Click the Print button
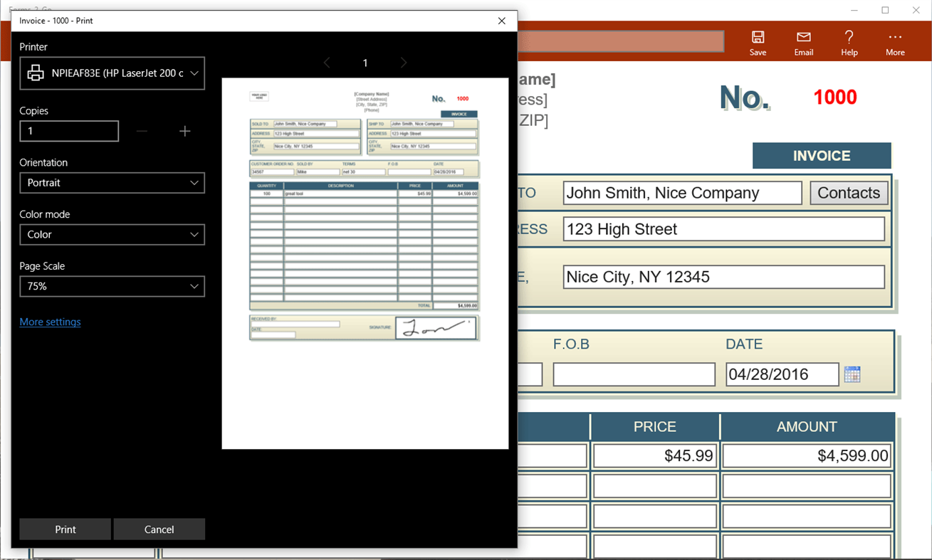The width and height of the screenshot is (932, 560). click(65, 529)
